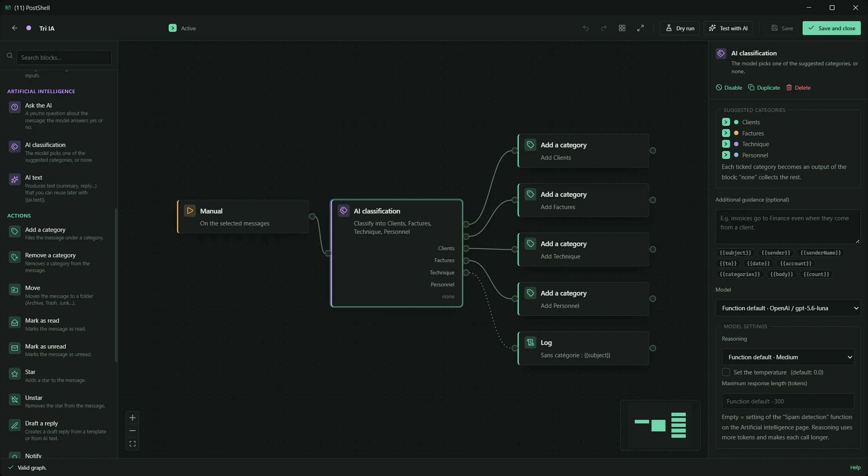Untick the Clients suggested category
Screen dimensions: 868x476
coord(726,122)
